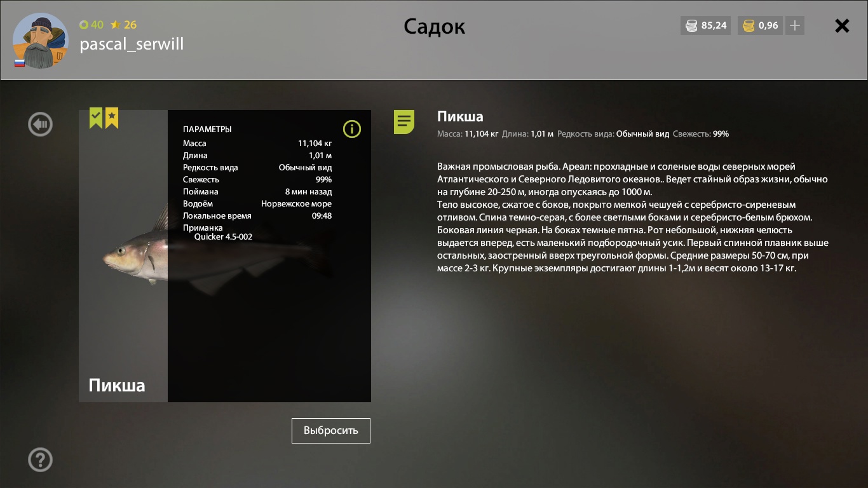Screen dimensions: 868x488
Task: Click the Приманка Quicker 4.5-002 entry
Action: pos(218,232)
